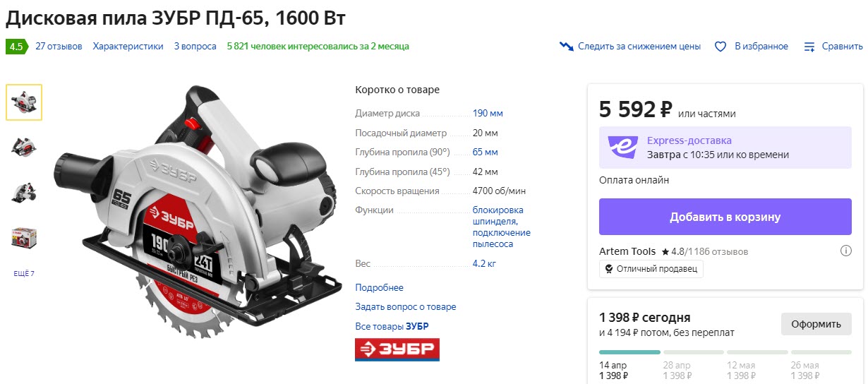Click the heart favorites icon
This screenshot has width=868, height=384.
(721, 47)
